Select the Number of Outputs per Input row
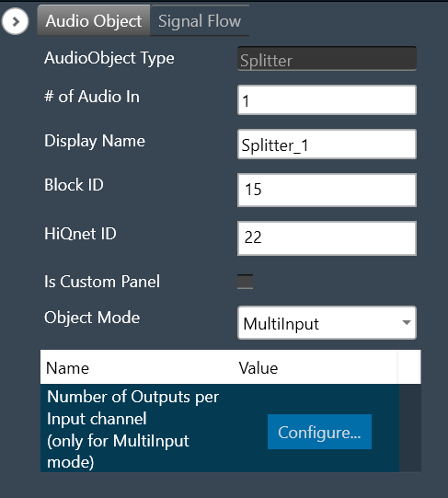Image resolution: width=448 pixels, height=498 pixels. coord(220,428)
